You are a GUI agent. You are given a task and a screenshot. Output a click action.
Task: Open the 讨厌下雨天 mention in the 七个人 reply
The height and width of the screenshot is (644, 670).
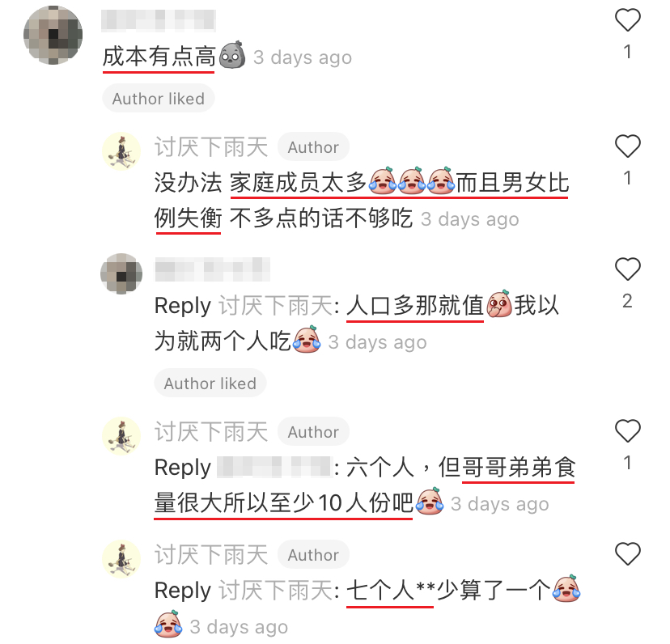(276, 591)
